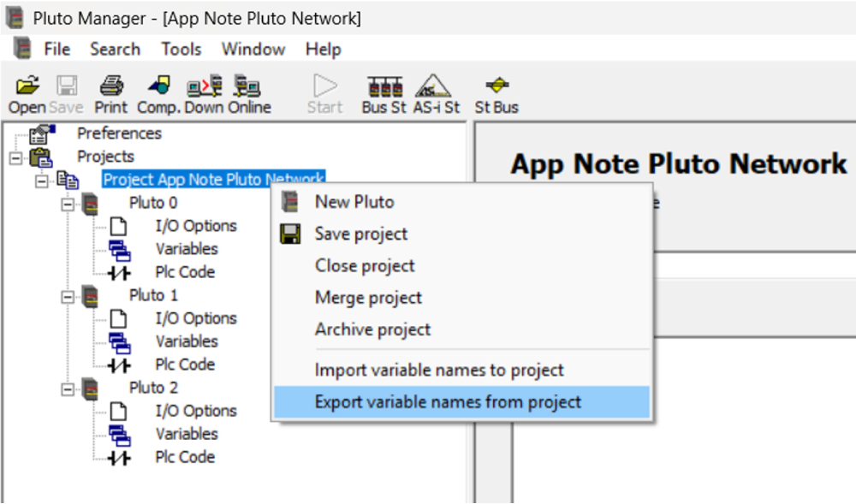Collapse the Pluto 1 tree node
This screenshot has width=856, height=504.
click(x=68, y=297)
